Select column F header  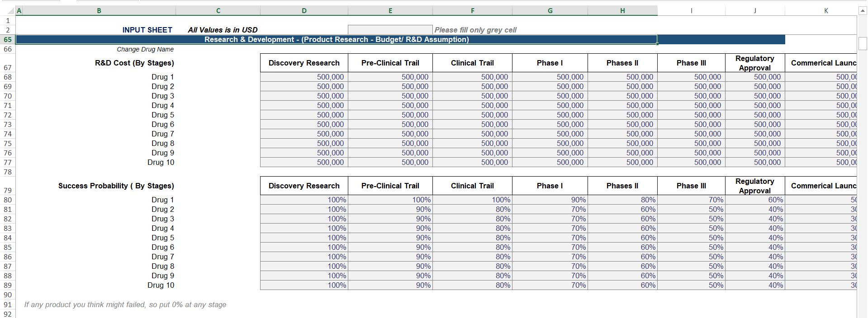(x=472, y=11)
